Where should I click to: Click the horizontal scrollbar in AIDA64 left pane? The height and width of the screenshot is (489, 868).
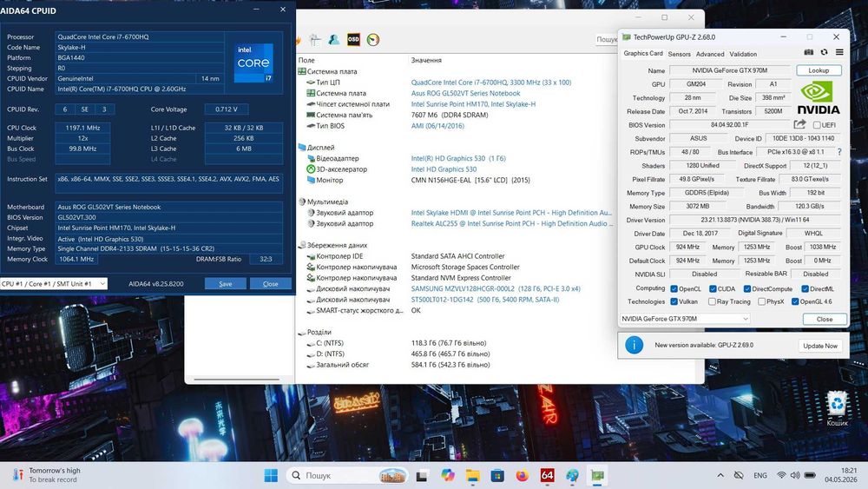(236, 380)
